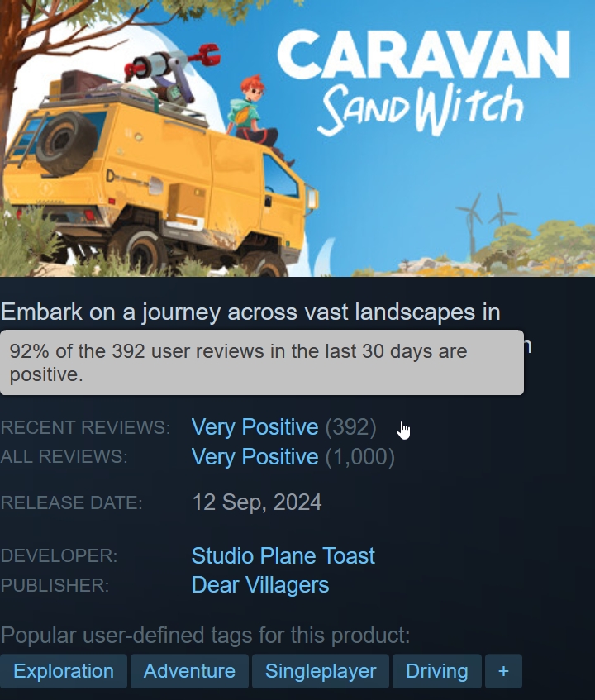595x700 pixels.
Task: Select the Driving tag
Action: point(436,671)
